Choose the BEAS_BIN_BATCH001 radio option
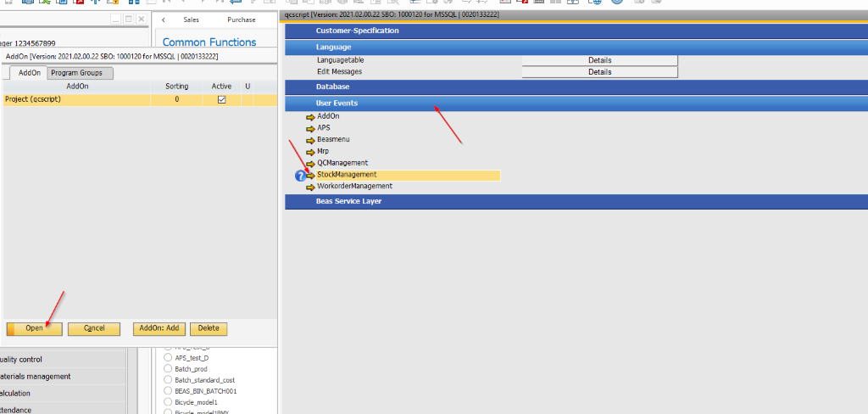This screenshot has width=868, height=414. coord(169,391)
